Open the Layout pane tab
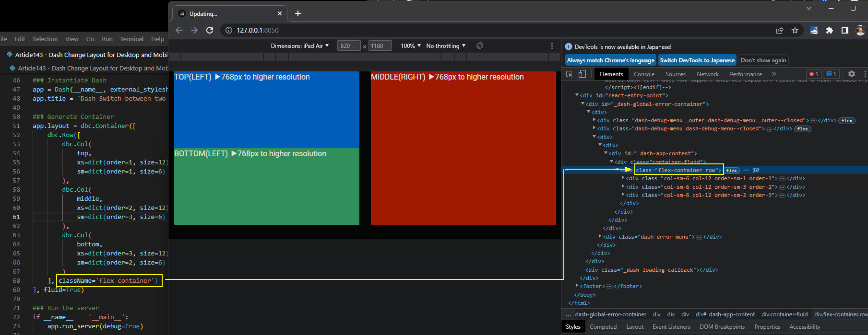Viewport: 868px width, 335px height. pos(635,327)
